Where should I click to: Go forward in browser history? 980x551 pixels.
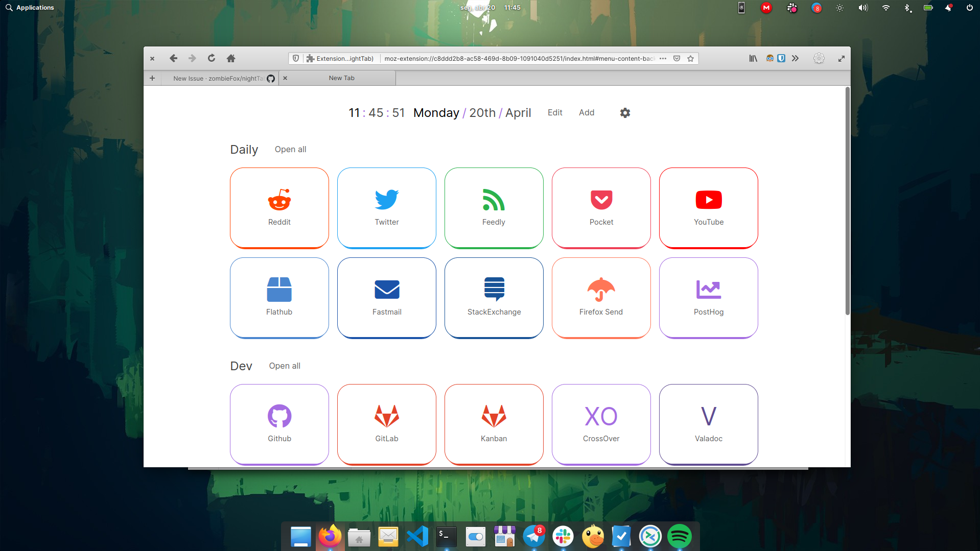pyautogui.click(x=192, y=58)
